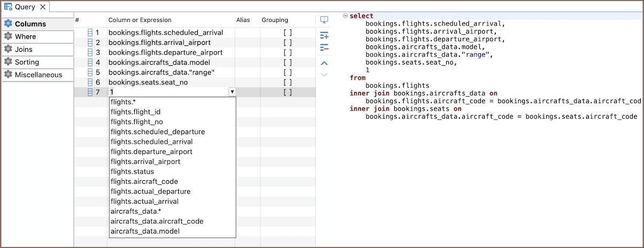The image size is (644, 248).
Task: Click the move down arrow icon
Action: (x=324, y=75)
